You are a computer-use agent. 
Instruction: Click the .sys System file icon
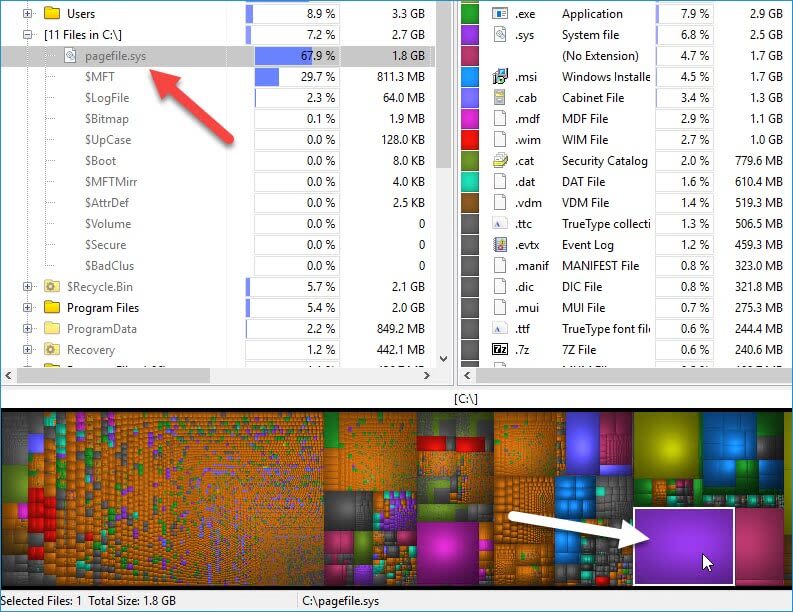click(500, 34)
